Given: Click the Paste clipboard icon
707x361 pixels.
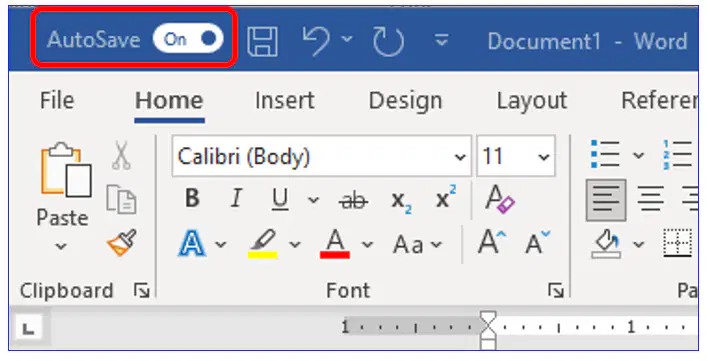Looking at the screenshot, I should click(66, 170).
